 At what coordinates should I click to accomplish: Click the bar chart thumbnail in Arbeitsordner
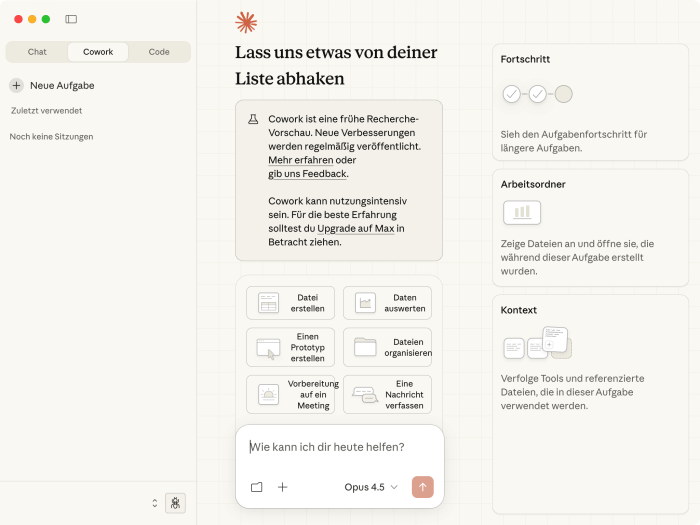(522, 212)
